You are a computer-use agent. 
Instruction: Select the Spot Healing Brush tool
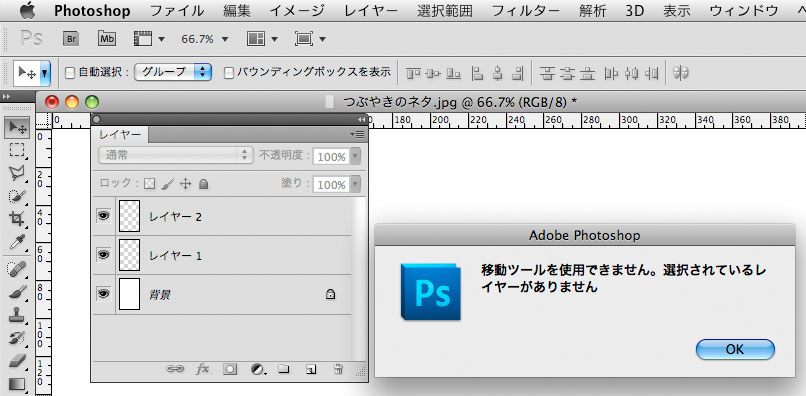click(x=18, y=269)
